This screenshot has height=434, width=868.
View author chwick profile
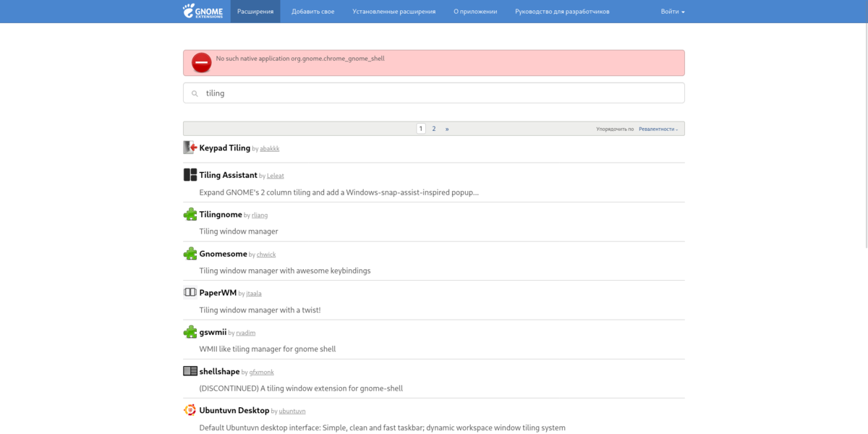(266, 255)
